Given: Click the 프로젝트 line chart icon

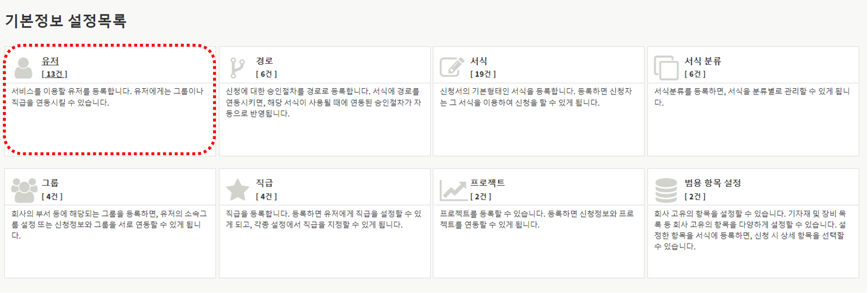Looking at the screenshot, I should click(452, 189).
